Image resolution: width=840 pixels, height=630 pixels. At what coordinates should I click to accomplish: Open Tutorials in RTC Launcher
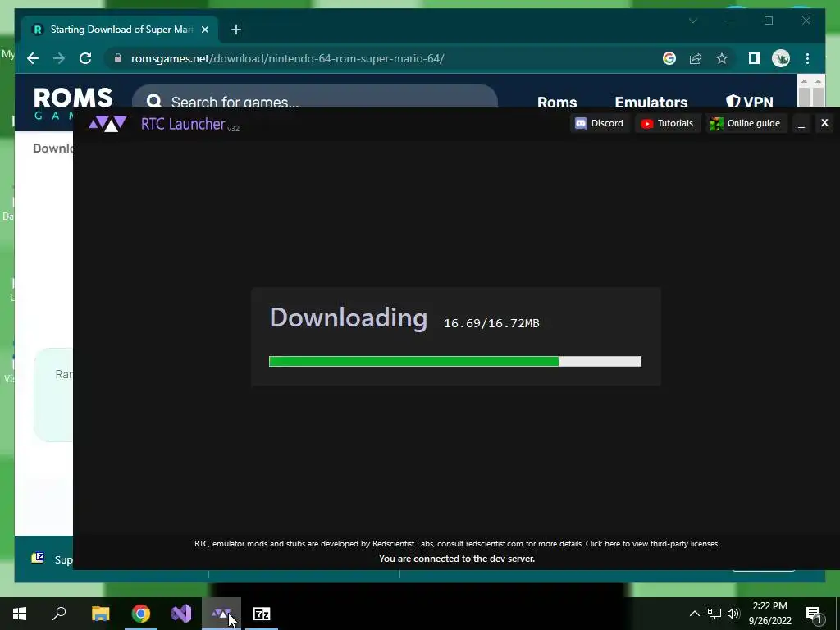tap(668, 123)
